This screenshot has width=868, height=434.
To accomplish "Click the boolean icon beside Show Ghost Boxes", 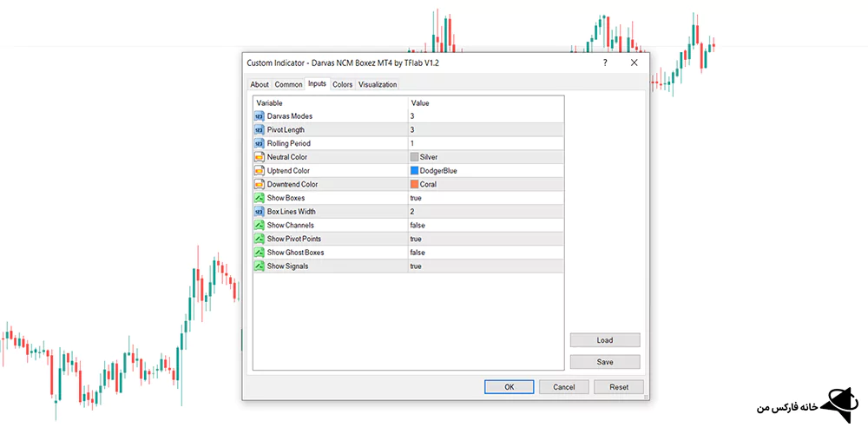I will pos(259,253).
